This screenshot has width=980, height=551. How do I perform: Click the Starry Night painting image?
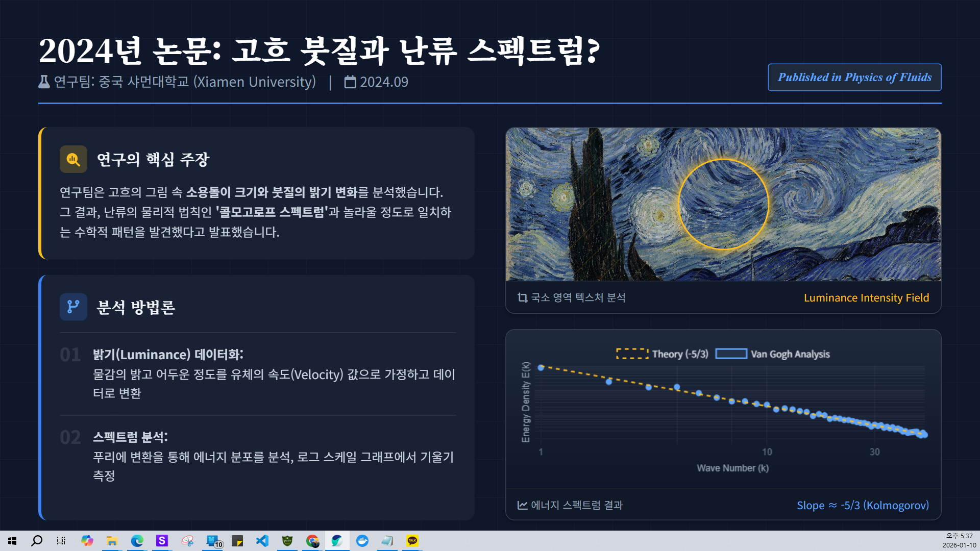[x=723, y=204]
